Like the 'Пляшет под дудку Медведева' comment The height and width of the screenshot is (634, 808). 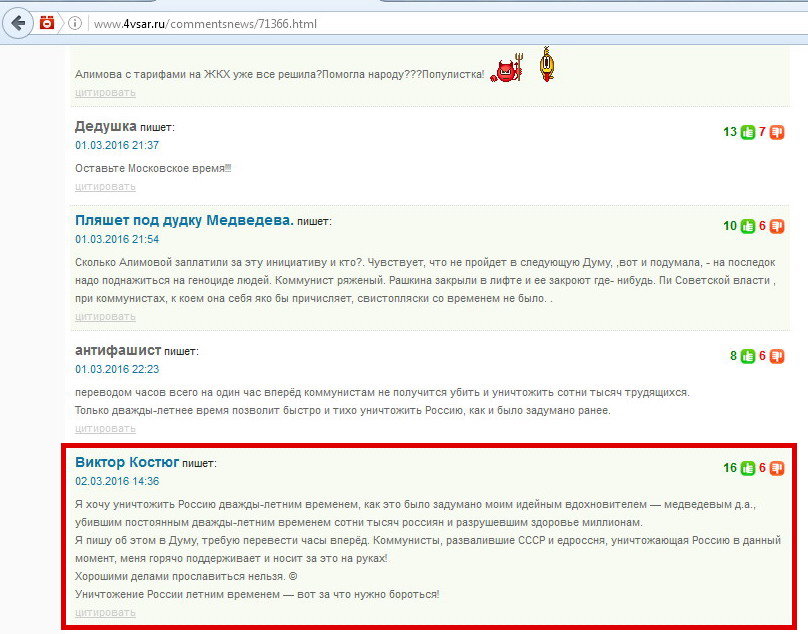(747, 226)
